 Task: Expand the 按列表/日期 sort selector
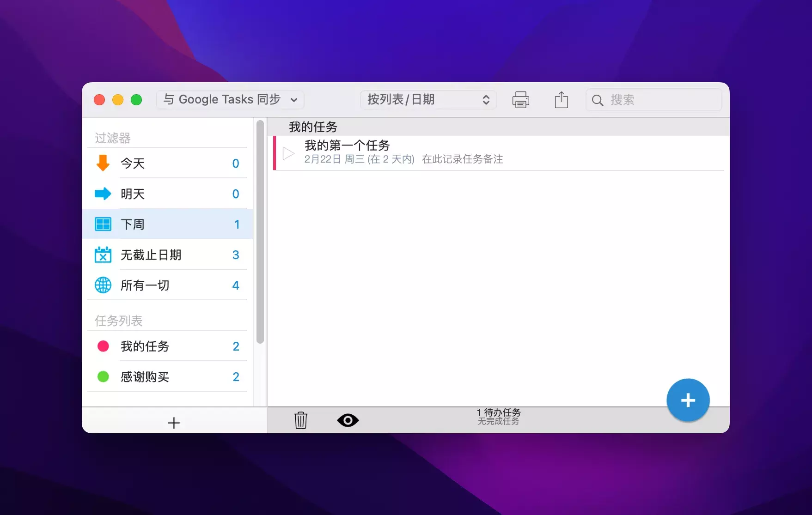(428, 100)
